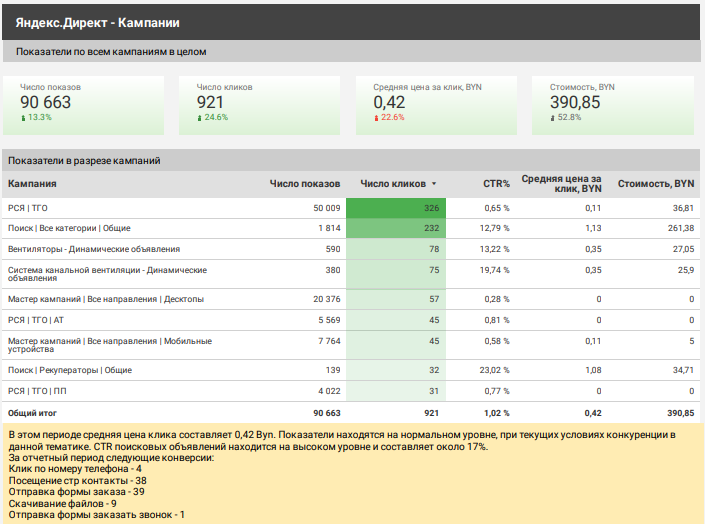Viewport: 705px width, 524px height.
Task: Sort table by CTR% column header
Action: [496, 184]
